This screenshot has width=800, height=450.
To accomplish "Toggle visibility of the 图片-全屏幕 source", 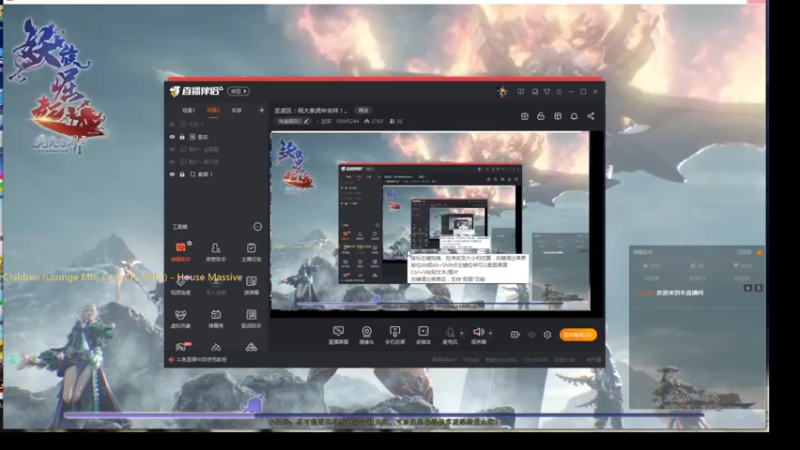I will point(172,149).
